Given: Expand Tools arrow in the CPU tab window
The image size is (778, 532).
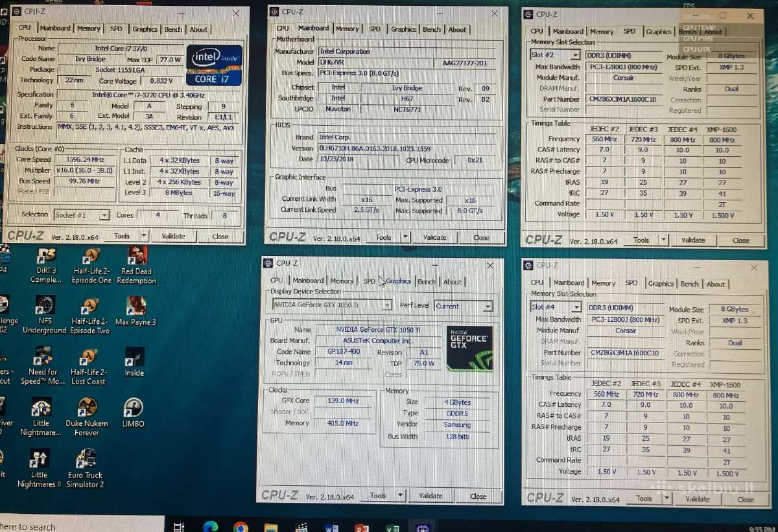Looking at the screenshot, I should click(144, 236).
